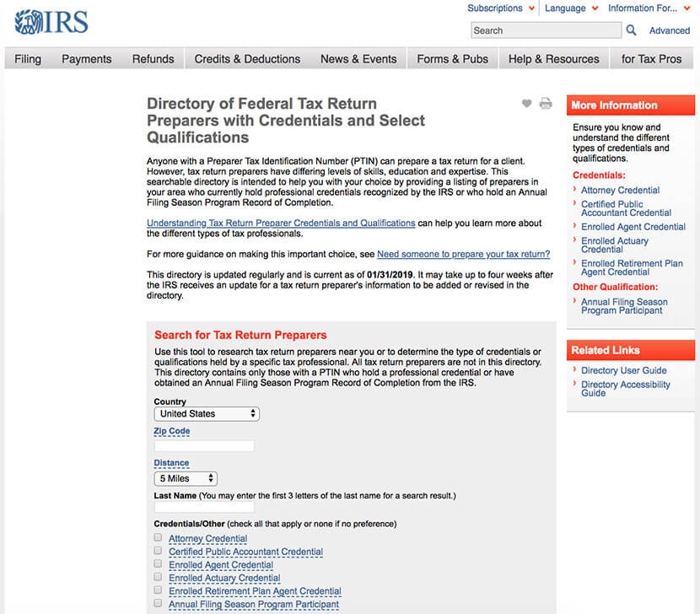Image resolution: width=700 pixels, height=614 pixels.
Task: Click the heart favorite icon
Action: [x=527, y=104]
